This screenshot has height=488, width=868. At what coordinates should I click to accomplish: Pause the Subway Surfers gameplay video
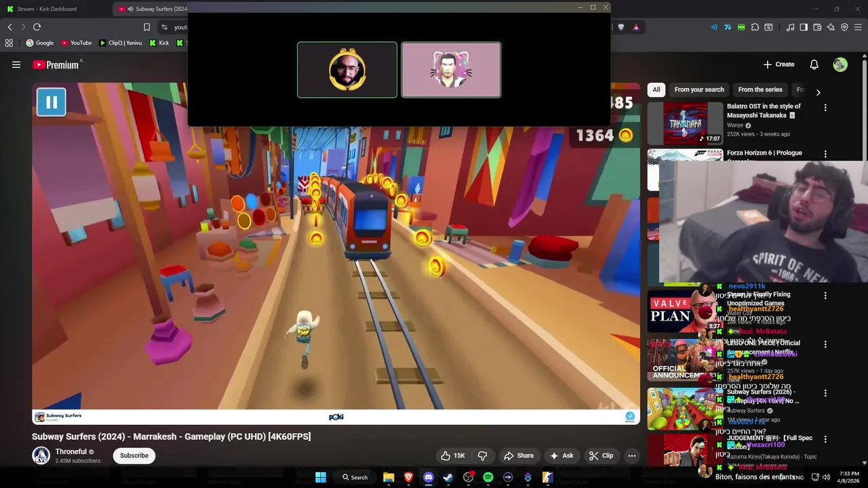point(51,102)
